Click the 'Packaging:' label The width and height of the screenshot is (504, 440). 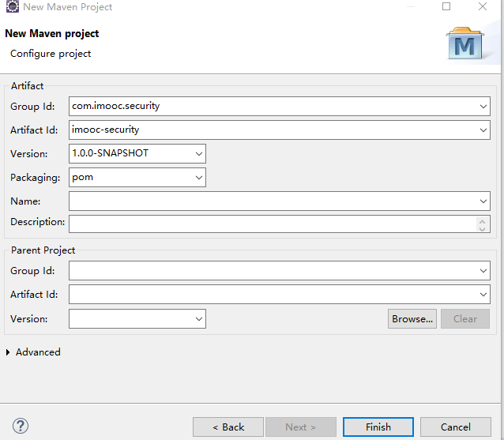coord(36,178)
